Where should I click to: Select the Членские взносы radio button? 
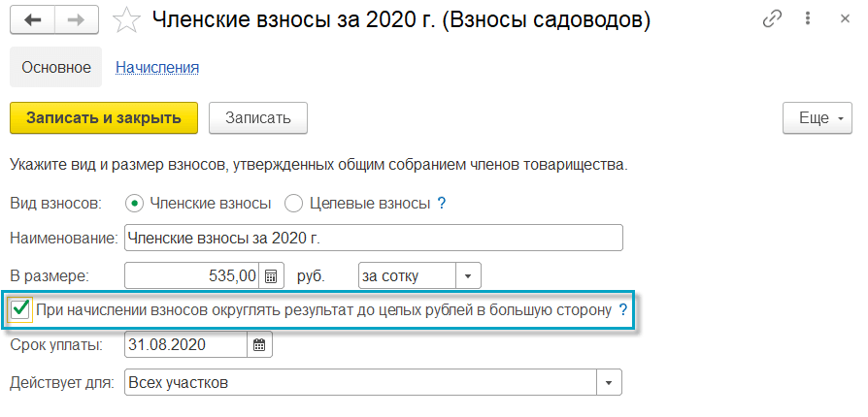[134, 204]
